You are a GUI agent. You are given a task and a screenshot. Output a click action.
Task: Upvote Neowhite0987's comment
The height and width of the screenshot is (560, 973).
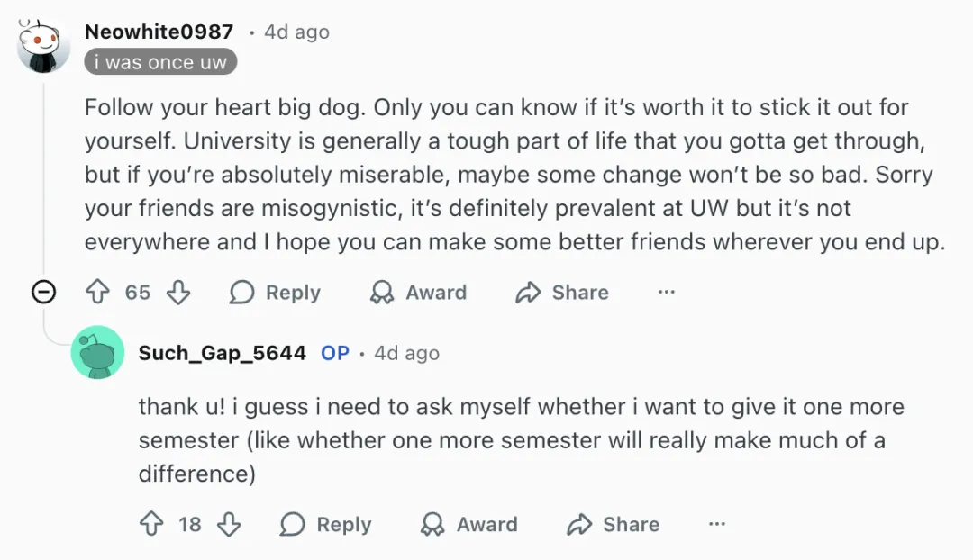(97, 293)
